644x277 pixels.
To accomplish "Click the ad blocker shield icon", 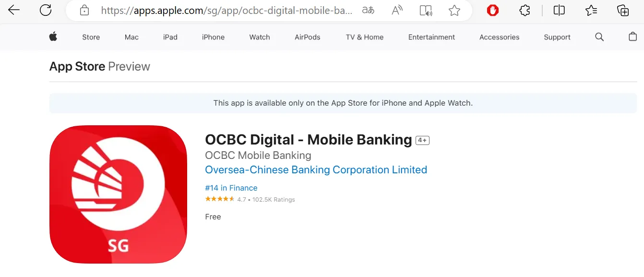I will [x=492, y=10].
